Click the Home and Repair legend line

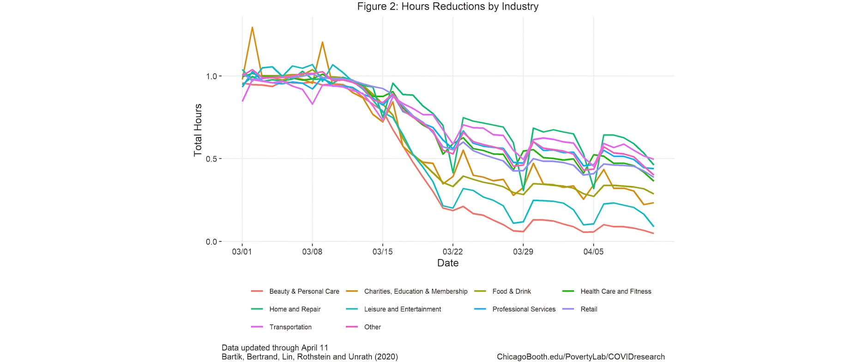pos(257,309)
